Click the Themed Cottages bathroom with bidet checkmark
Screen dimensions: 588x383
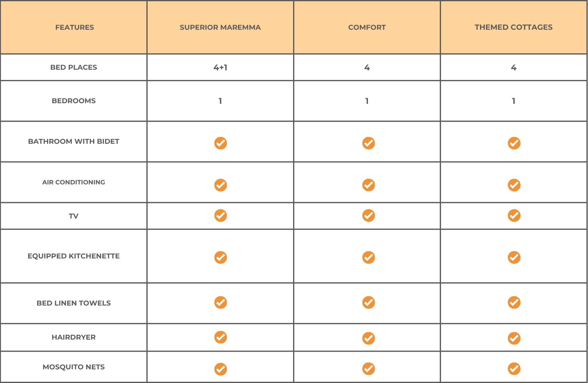pos(514,143)
